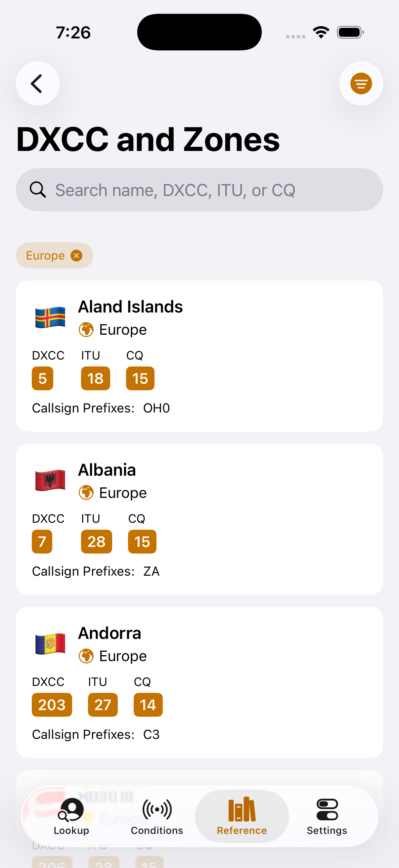Viewport: 399px width, 868px height.
Task: Click Aland Islands DXCC badge 5
Action: (x=42, y=378)
